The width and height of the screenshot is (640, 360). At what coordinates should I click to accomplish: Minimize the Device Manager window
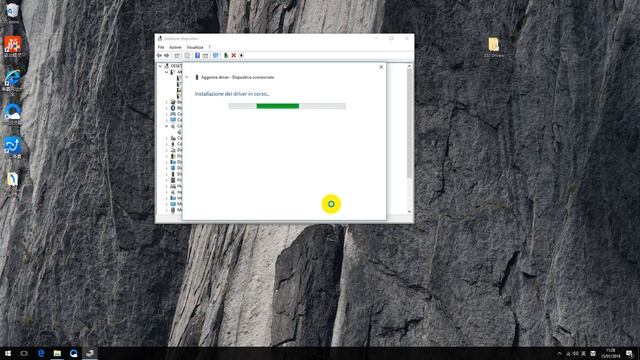click(x=376, y=38)
